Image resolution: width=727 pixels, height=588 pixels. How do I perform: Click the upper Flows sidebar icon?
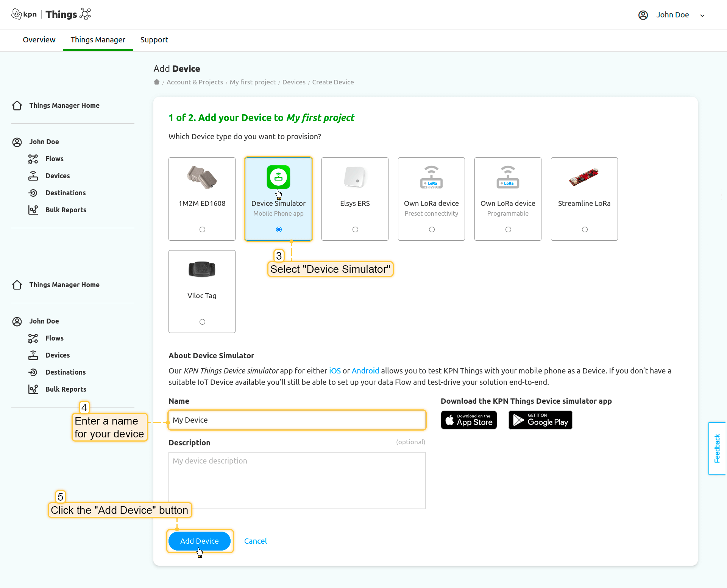point(33,159)
